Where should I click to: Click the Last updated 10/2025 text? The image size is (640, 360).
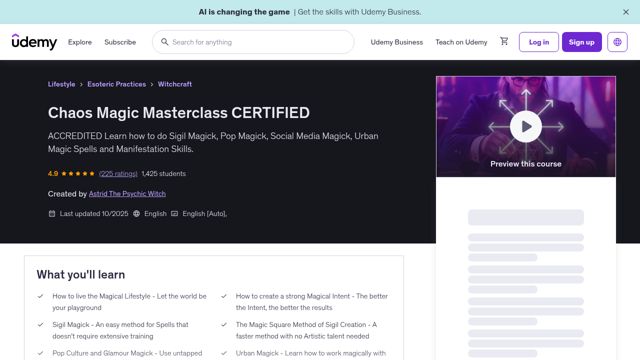click(x=94, y=213)
